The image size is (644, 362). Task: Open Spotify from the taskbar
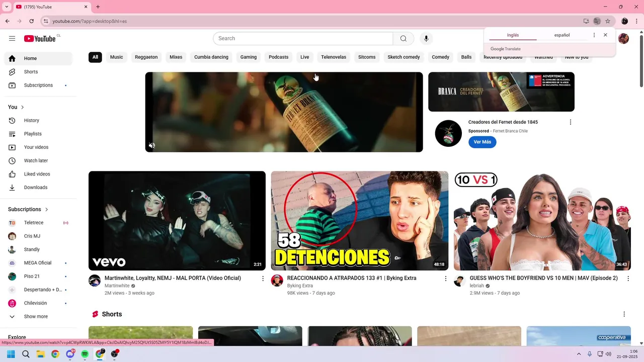coord(85,354)
